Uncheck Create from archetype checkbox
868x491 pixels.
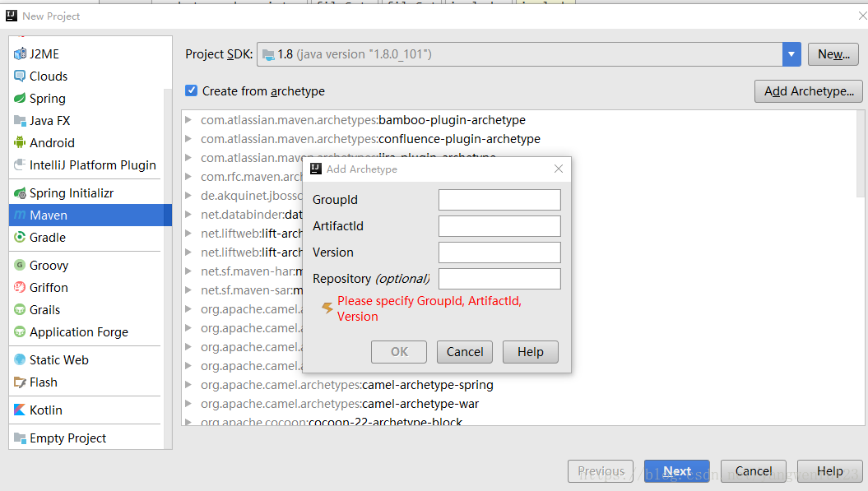pos(191,90)
